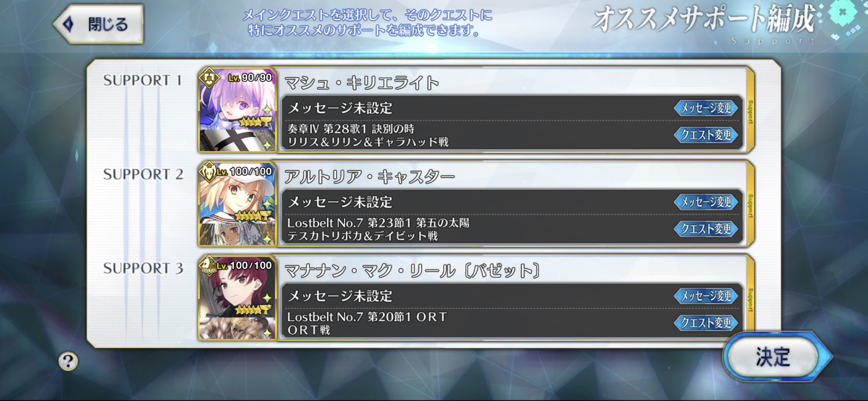Change quest for ORT battle support

(x=706, y=323)
